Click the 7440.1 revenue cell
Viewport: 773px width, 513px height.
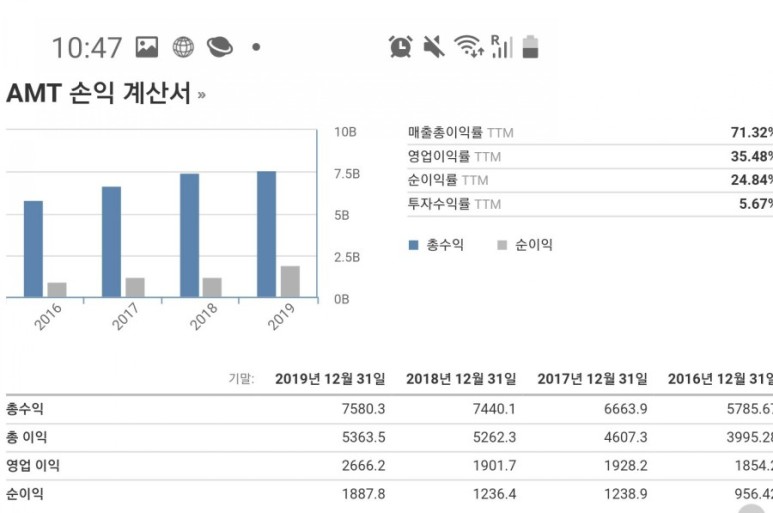tap(494, 409)
